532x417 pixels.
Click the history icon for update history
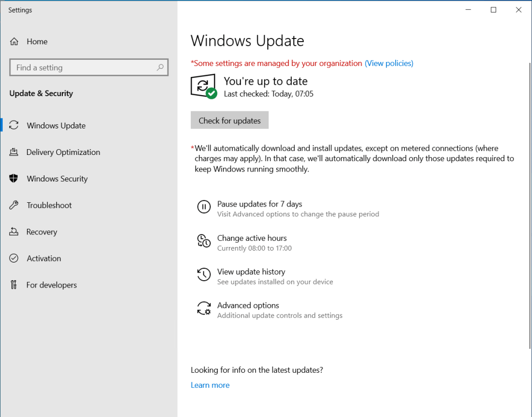203,275
